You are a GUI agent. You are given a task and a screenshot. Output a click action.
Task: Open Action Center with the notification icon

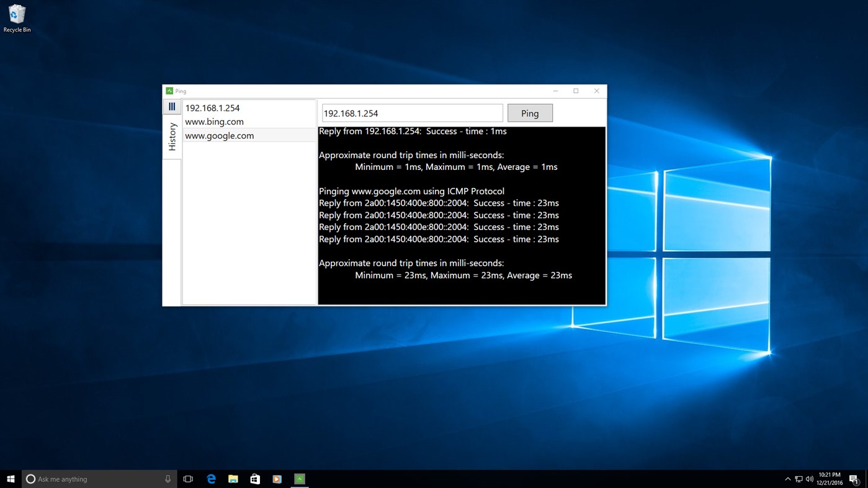tap(855, 479)
